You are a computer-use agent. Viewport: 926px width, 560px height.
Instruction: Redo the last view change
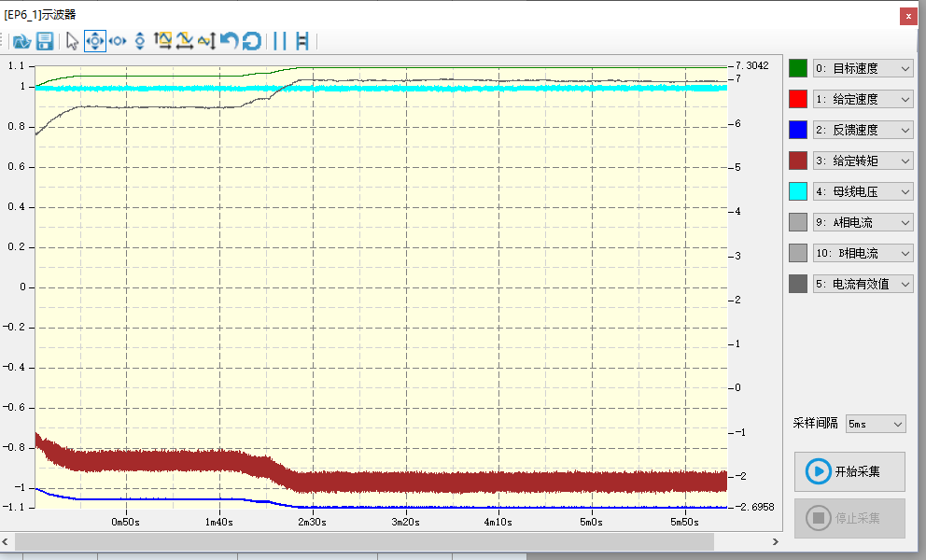pos(250,41)
